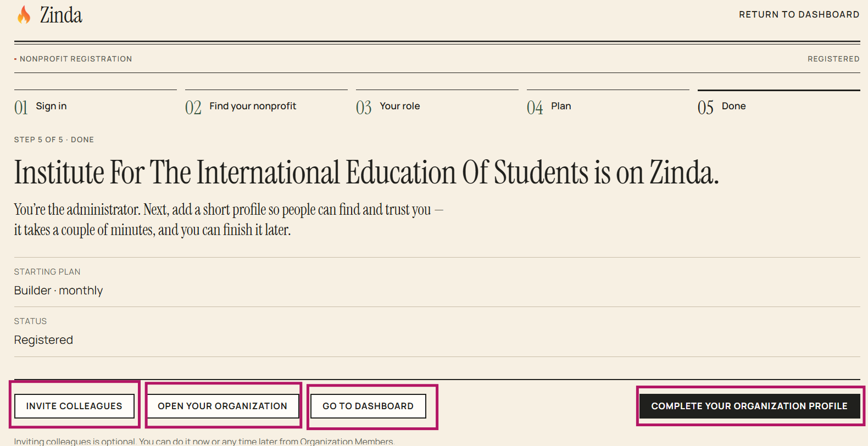Click the 'Inviting colleagues is optional' note
The image size is (868, 446).
coord(204,441)
